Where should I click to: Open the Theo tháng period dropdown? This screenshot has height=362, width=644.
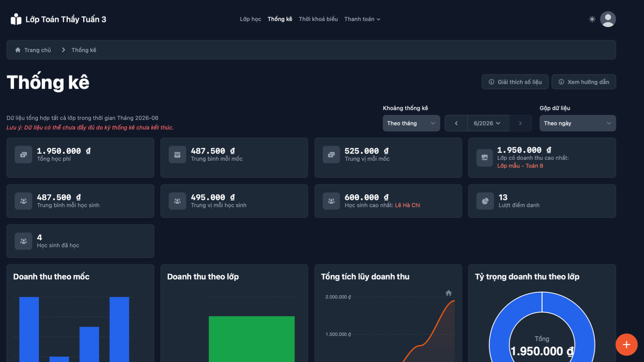411,123
